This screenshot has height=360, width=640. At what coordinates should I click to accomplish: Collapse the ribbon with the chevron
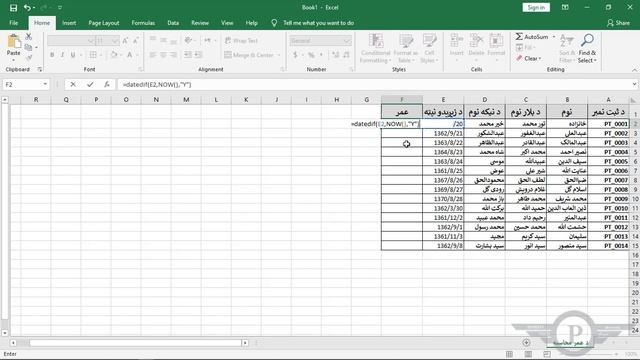tap(634, 70)
